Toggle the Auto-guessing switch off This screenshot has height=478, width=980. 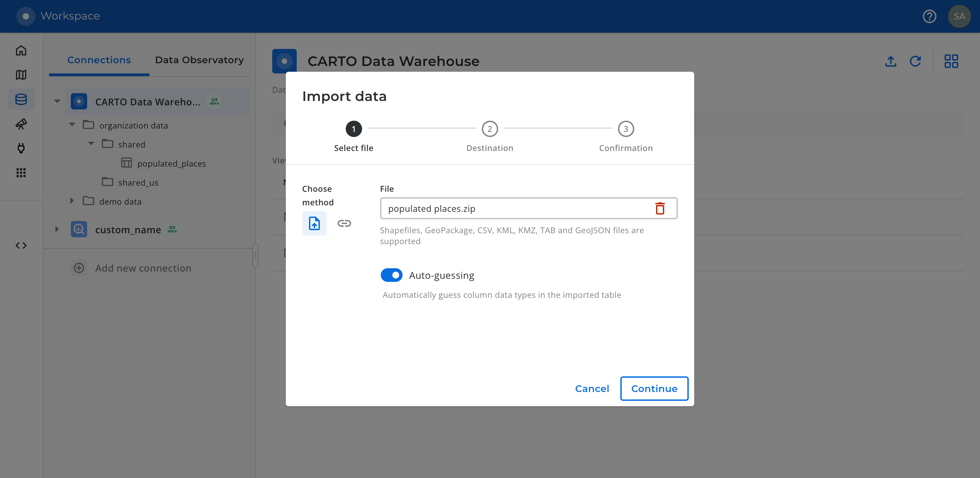(x=391, y=275)
